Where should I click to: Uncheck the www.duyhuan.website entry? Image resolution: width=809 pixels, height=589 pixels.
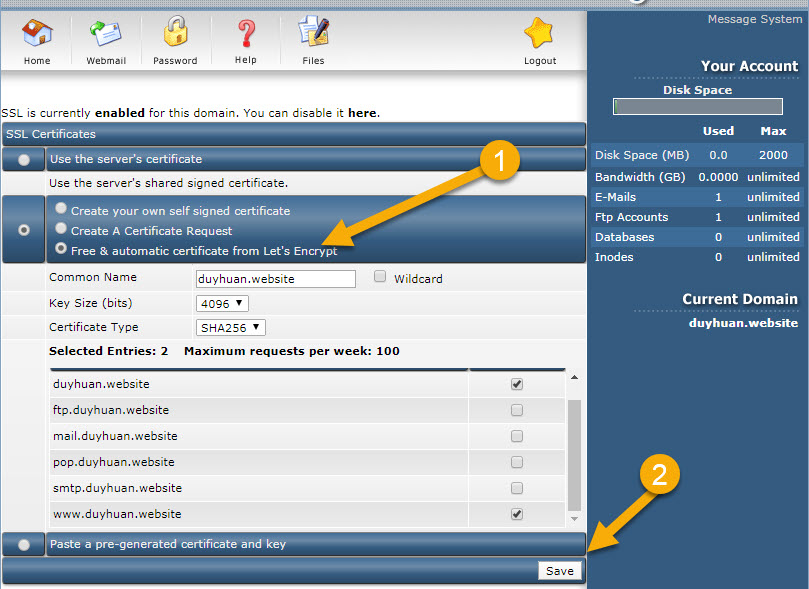pos(517,514)
